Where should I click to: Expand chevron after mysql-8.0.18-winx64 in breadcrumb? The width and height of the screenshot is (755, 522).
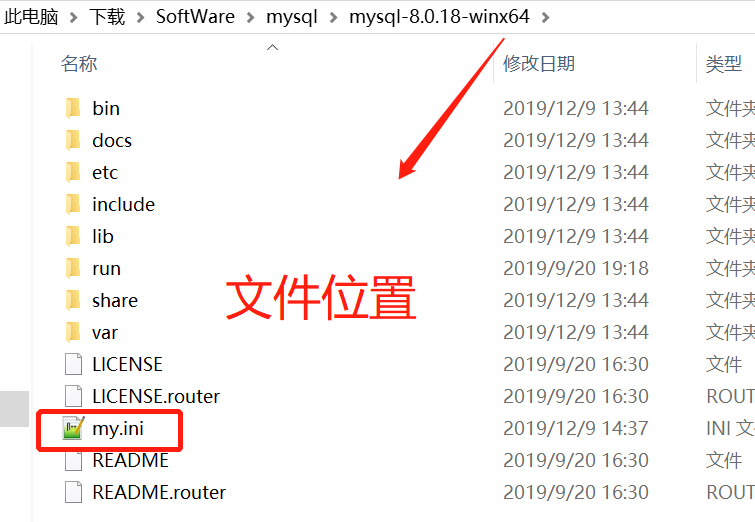point(545,18)
